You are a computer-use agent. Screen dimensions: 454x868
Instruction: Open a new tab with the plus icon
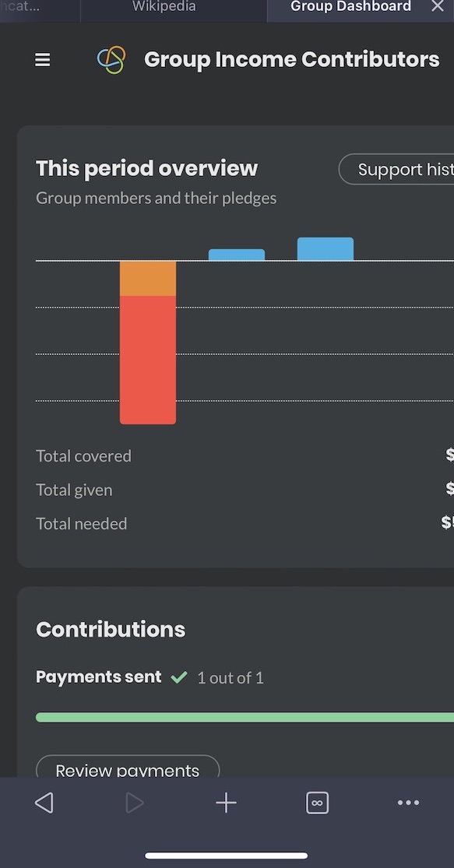click(x=225, y=802)
